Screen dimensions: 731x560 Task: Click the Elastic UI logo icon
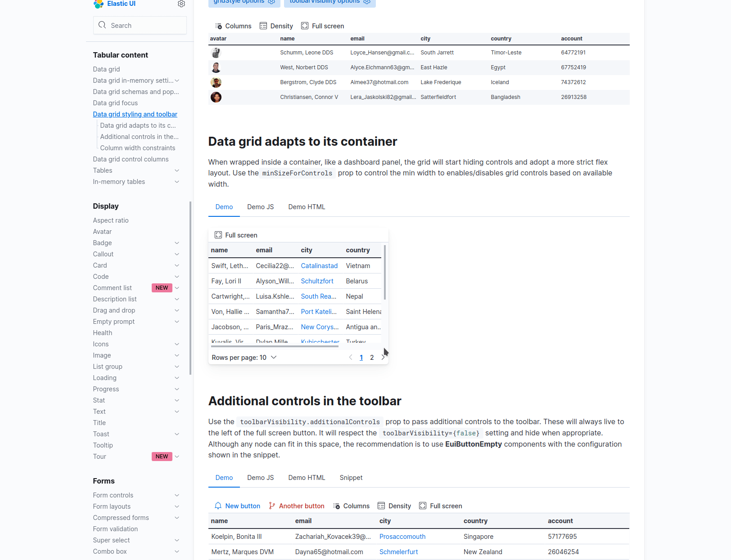(x=99, y=4)
